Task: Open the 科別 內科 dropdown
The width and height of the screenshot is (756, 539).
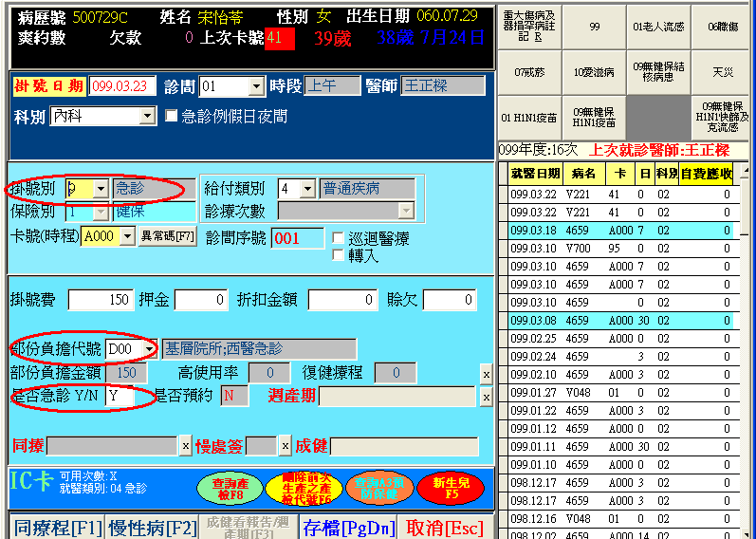Action: 147,116
